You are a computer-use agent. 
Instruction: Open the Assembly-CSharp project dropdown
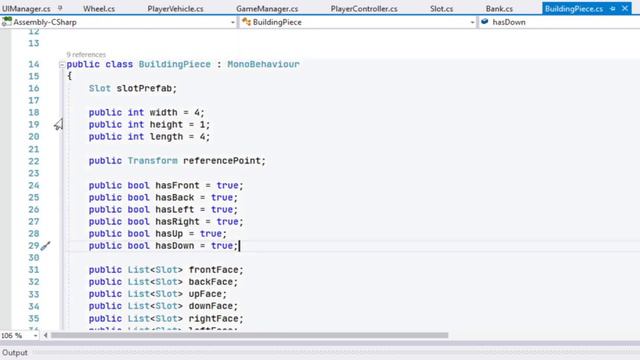(x=233, y=22)
